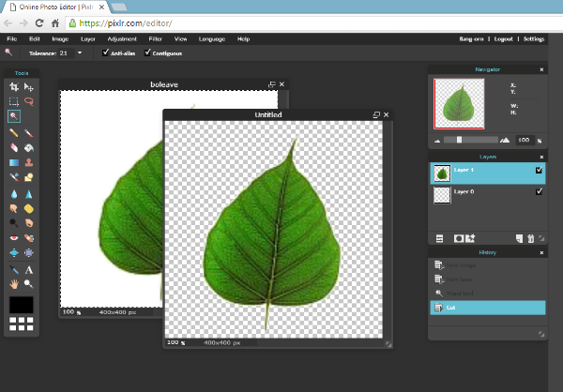This screenshot has height=392, width=563.
Task: Open the preset color grid swatches
Action: [x=22, y=324]
